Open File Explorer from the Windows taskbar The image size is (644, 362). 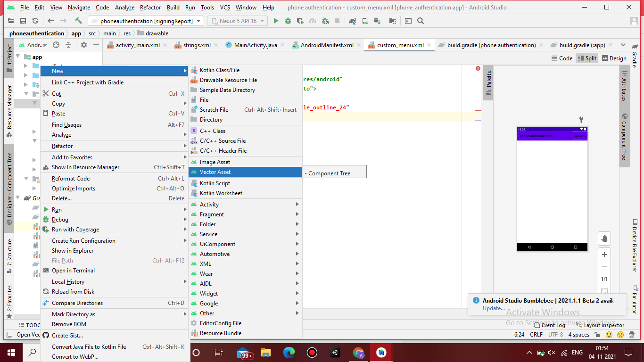point(265,352)
